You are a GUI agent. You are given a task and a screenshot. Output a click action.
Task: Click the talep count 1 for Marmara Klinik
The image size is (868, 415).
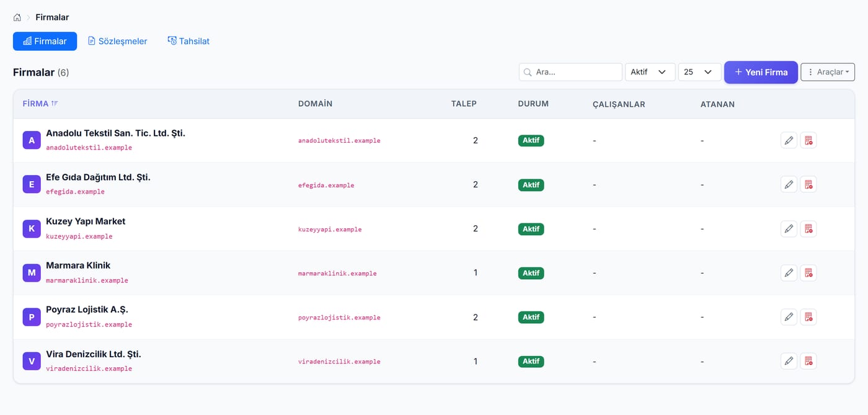point(476,272)
